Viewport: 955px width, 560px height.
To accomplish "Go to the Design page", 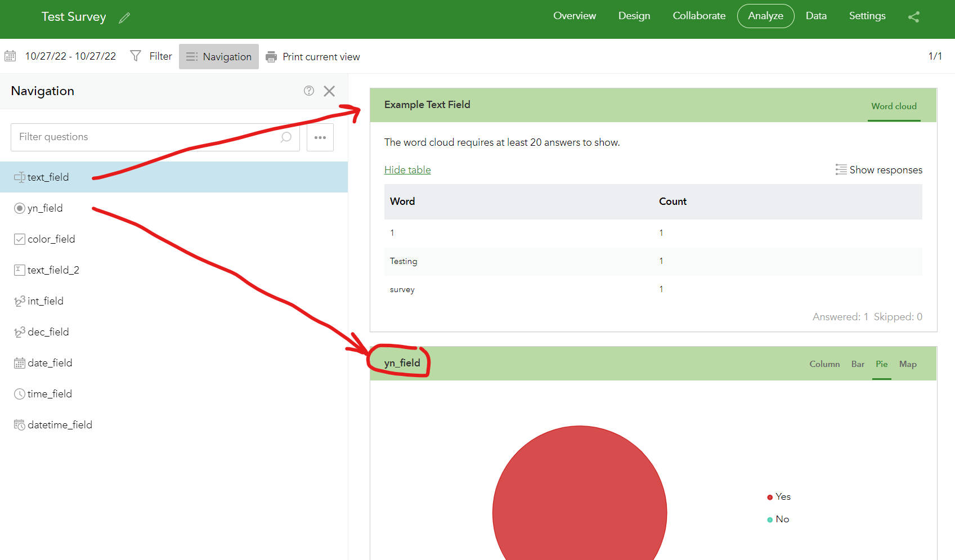I will (x=634, y=16).
